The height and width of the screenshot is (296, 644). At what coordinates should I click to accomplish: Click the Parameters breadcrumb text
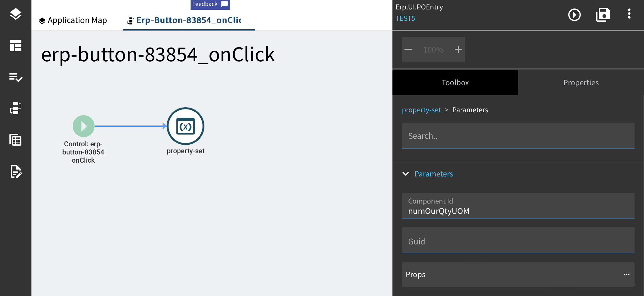470,110
